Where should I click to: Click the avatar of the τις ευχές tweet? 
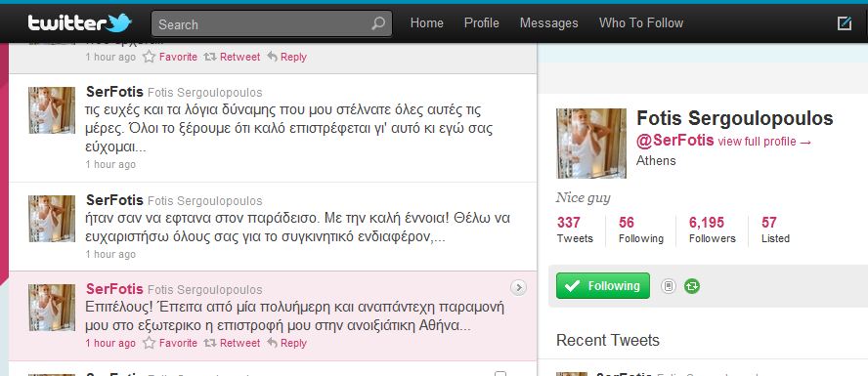[52, 110]
